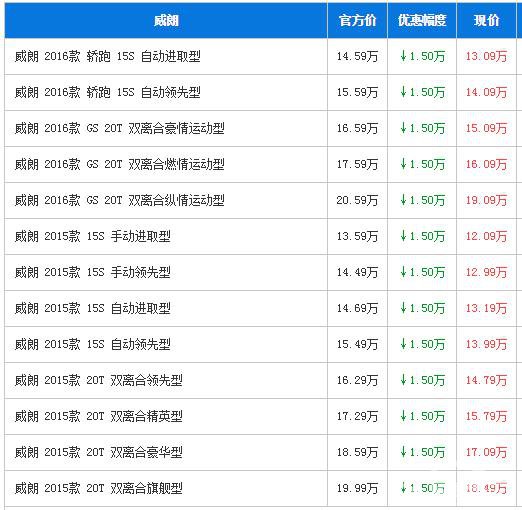Select 威朗 2015款 15S 自动领先型
The width and height of the screenshot is (522, 510).
tap(92, 344)
